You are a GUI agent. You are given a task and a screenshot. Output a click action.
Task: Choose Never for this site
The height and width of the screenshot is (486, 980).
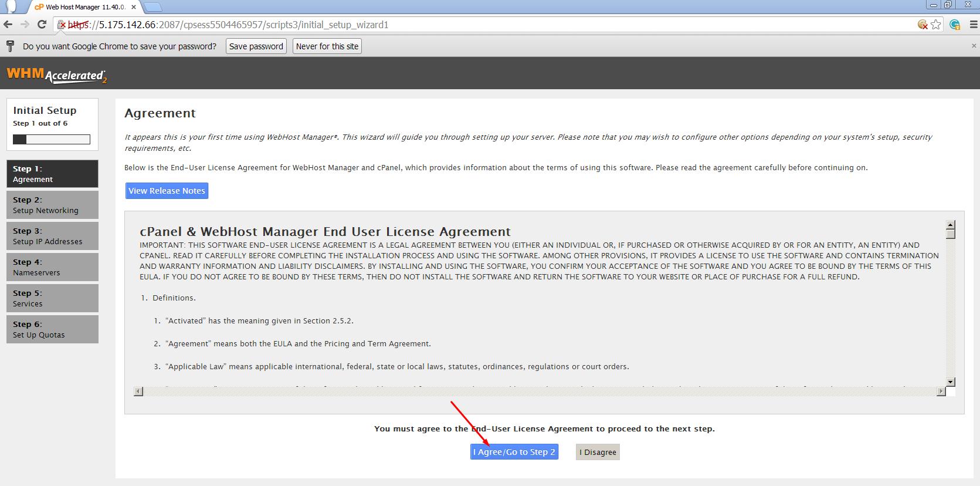pos(327,46)
